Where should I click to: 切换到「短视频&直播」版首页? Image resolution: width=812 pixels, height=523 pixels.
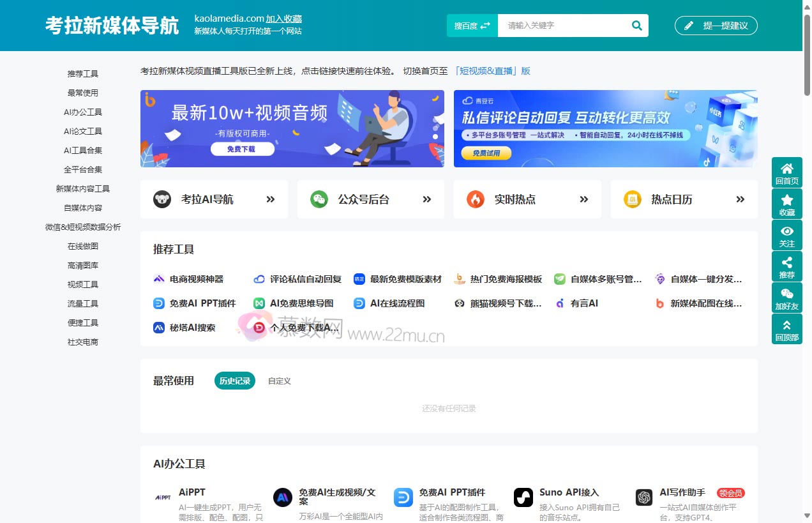tap(493, 71)
